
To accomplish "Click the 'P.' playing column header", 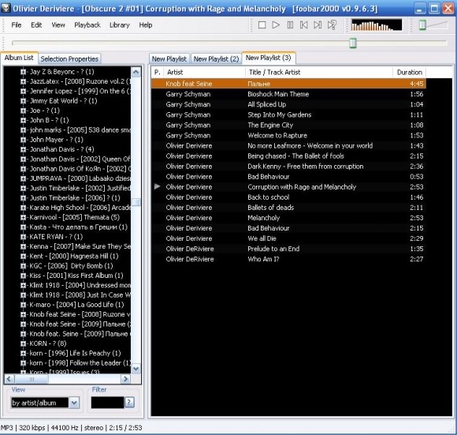I will pyautogui.click(x=157, y=72).
